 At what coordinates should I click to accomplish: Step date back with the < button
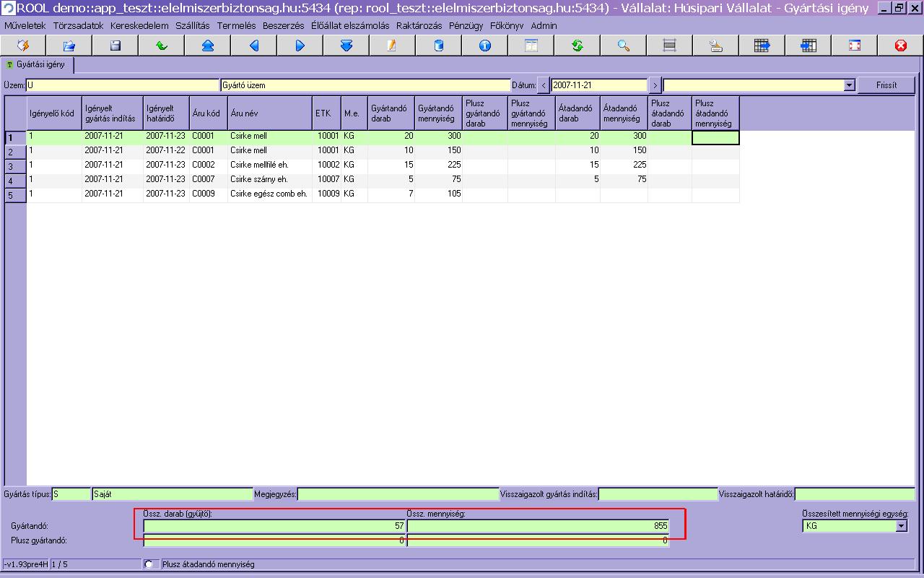(x=544, y=85)
